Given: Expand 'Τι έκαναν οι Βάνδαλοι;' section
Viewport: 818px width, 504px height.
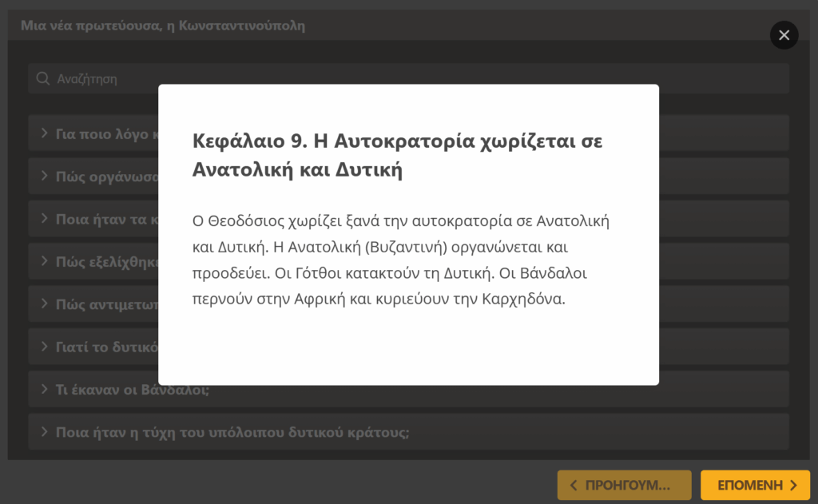Looking at the screenshot, I should [x=133, y=390].
